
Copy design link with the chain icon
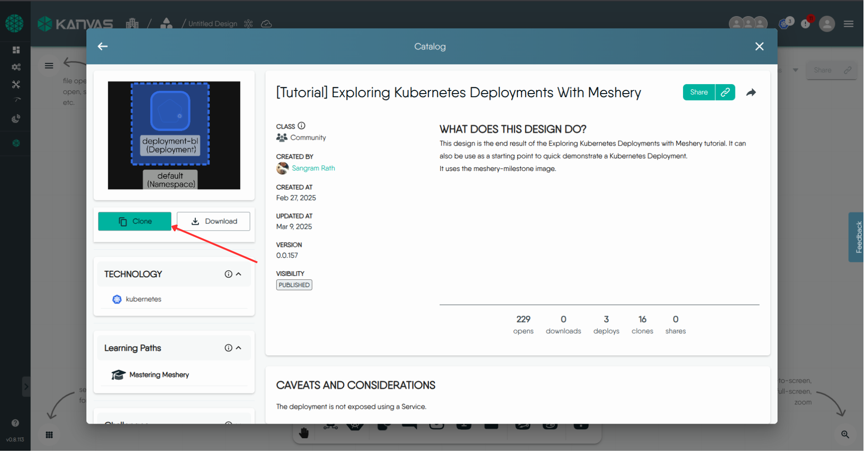coord(725,92)
